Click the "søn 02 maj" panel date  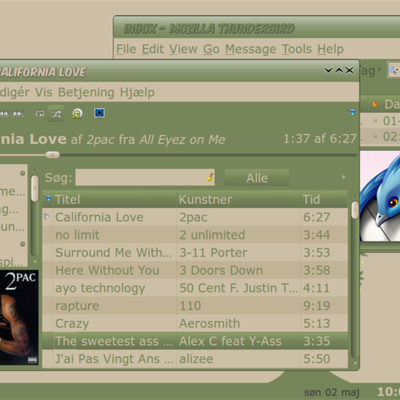pos(332,392)
